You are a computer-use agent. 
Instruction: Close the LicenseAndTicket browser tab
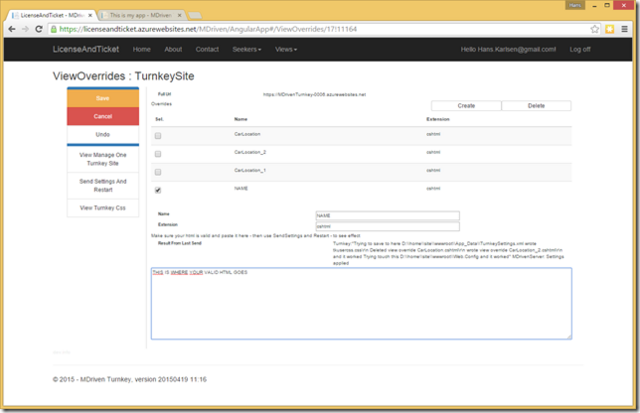tap(90, 15)
